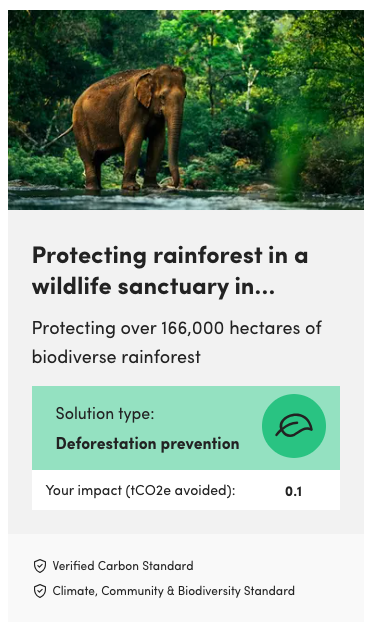Click the 'Solution type:' label
The width and height of the screenshot is (374, 632).
pos(105,414)
